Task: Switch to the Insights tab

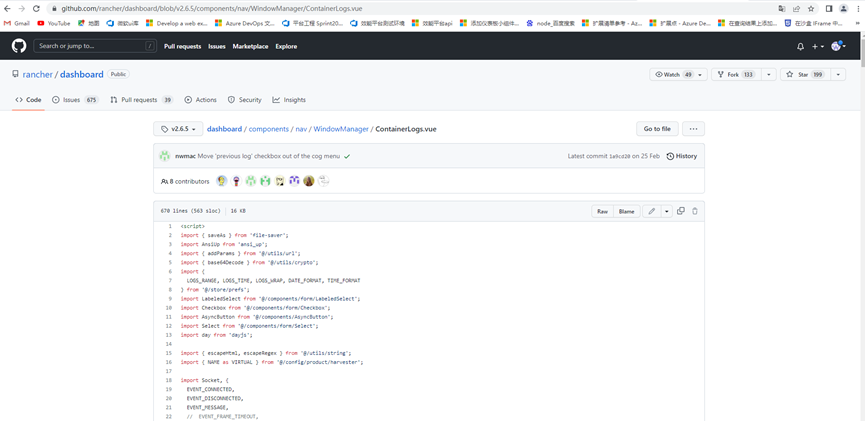Action: coord(289,100)
